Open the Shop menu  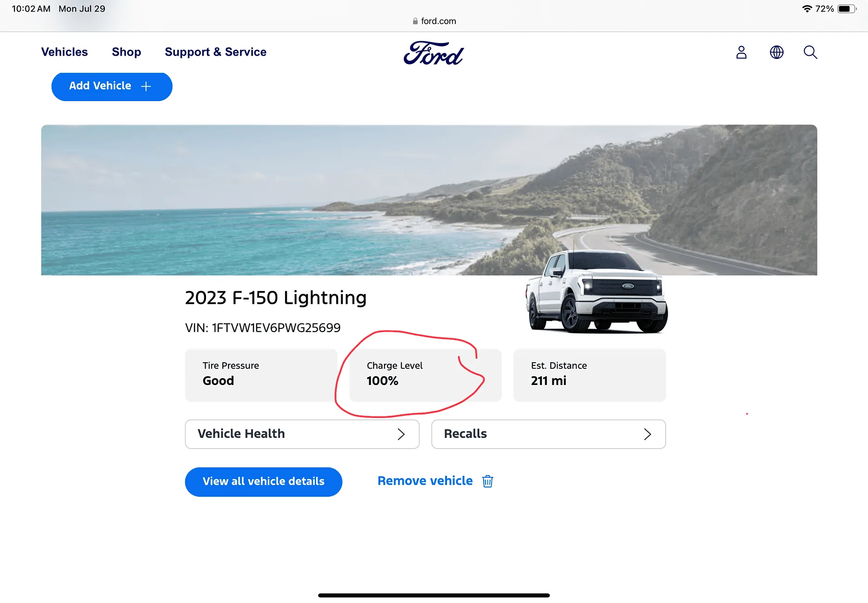(126, 52)
